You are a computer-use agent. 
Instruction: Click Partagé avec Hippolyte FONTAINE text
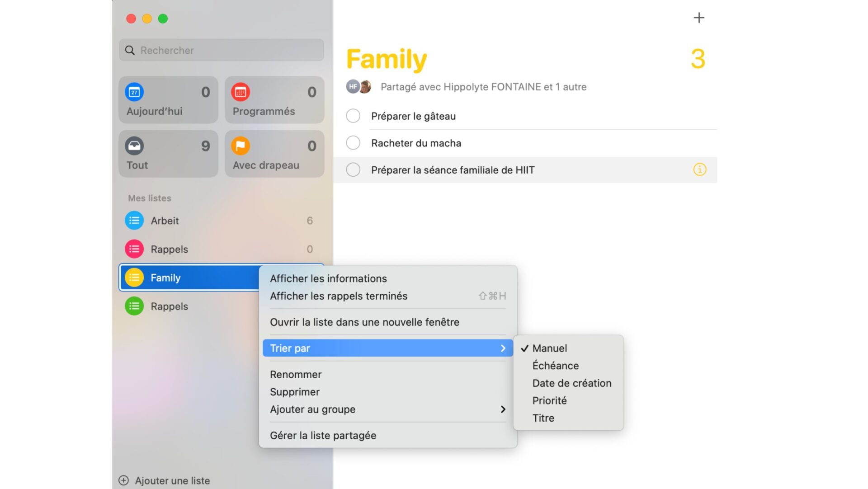pos(483,87)
